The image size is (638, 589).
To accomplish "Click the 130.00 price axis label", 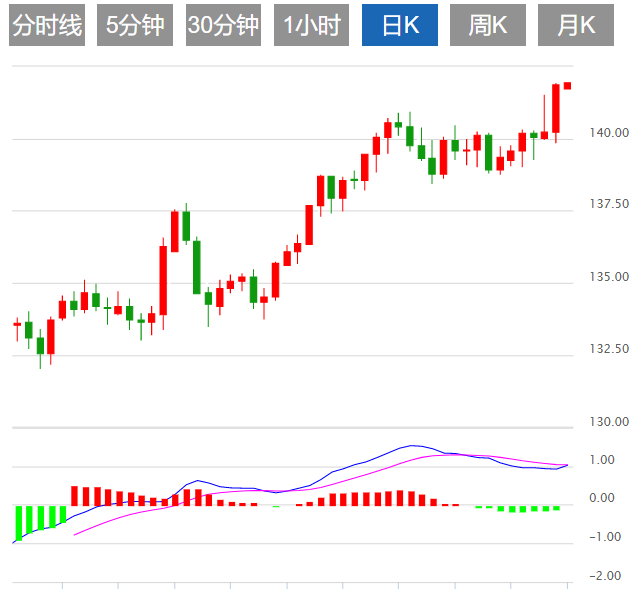I will click(x=609, y=421).
